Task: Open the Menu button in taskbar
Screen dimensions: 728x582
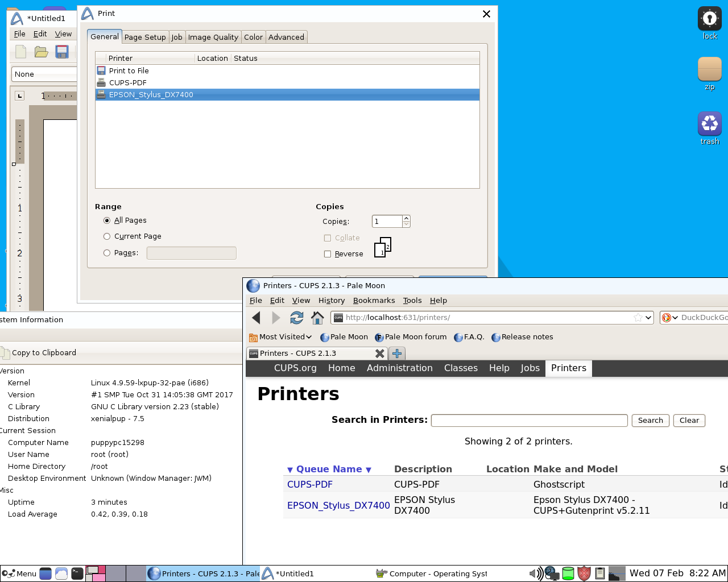Action: pyautogui.click(x=19, y=573)
